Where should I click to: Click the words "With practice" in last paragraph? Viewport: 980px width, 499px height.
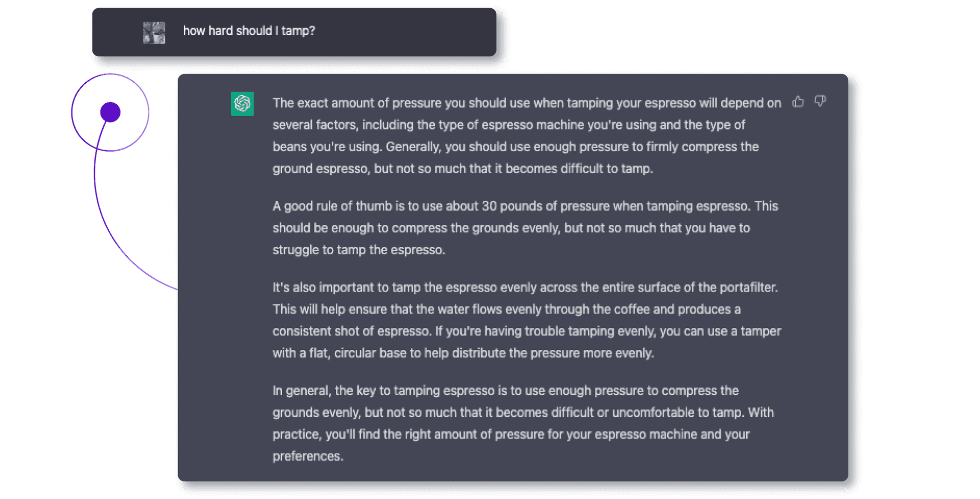761,413
